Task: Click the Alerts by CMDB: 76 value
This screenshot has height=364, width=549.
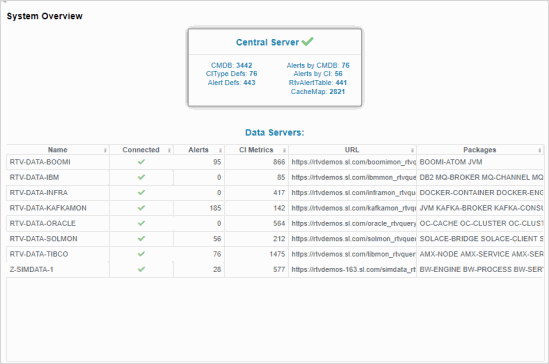Action: (318, 65)
